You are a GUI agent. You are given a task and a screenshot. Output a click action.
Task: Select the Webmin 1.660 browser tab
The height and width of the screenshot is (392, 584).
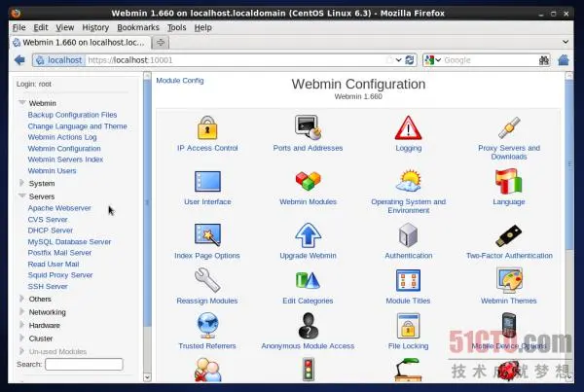pos(80,43)
